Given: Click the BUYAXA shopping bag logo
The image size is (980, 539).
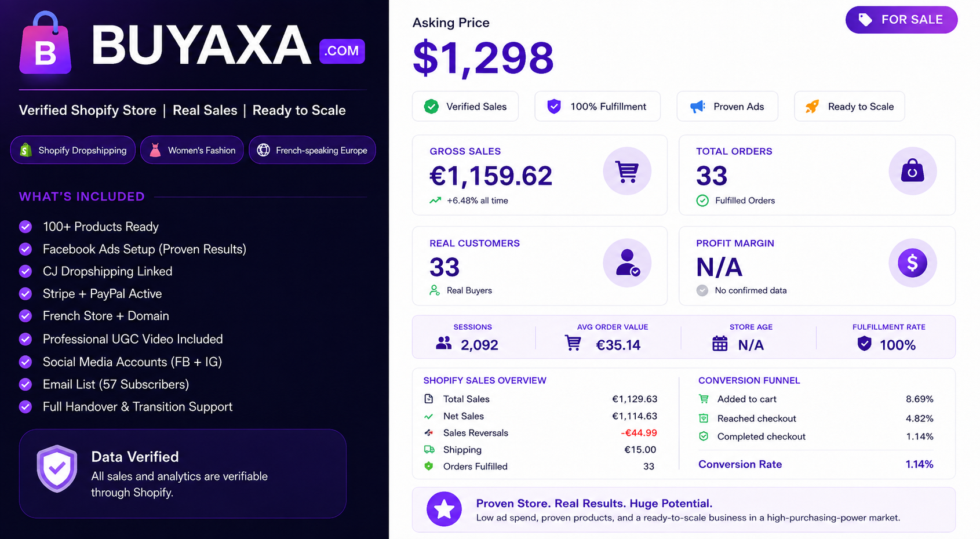Looking at the screenshot, I should click(45, 43).
